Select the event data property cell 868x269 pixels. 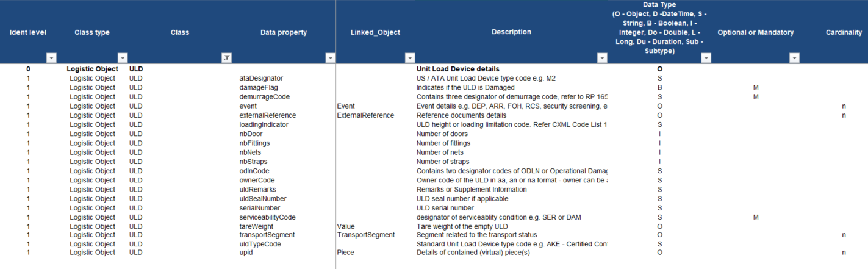point(248,106)
